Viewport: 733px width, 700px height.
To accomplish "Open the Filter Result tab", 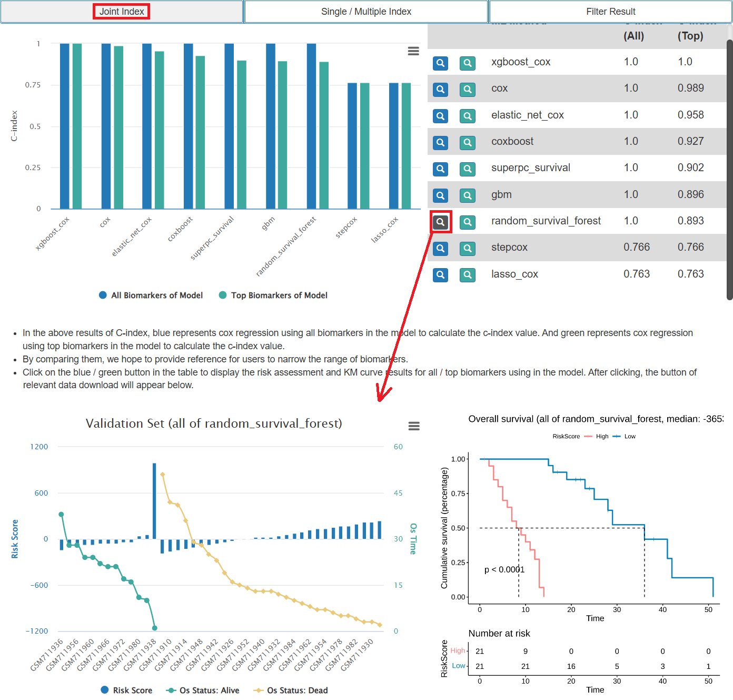I will tap(610, 12).
